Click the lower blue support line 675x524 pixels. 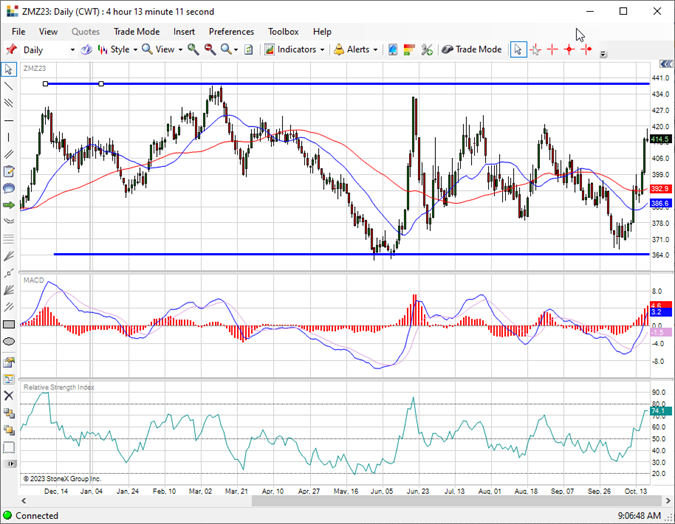(x=351, y=254)
